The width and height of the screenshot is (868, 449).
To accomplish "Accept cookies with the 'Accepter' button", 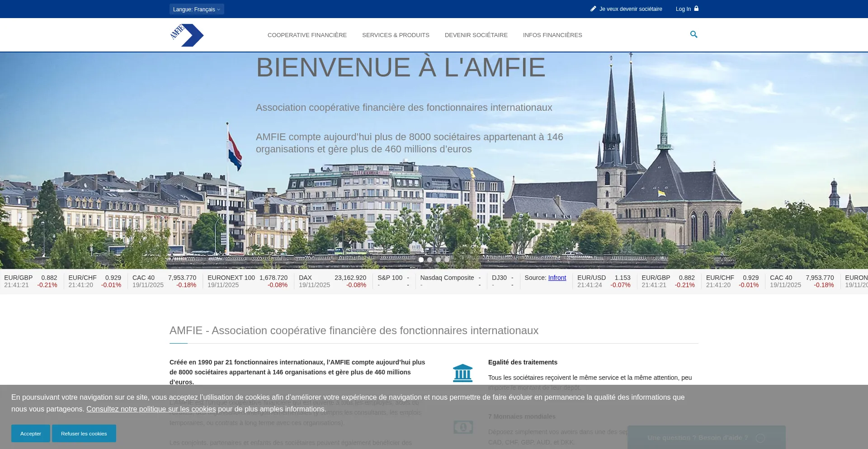I will [x=30, y=433].
